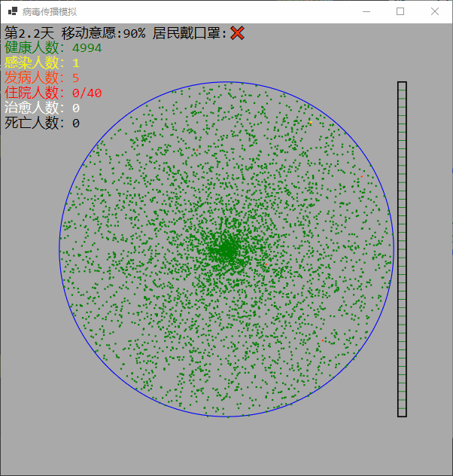Click the hospital capacity value 0/40

pyautogui.click(x=87, y=93)
